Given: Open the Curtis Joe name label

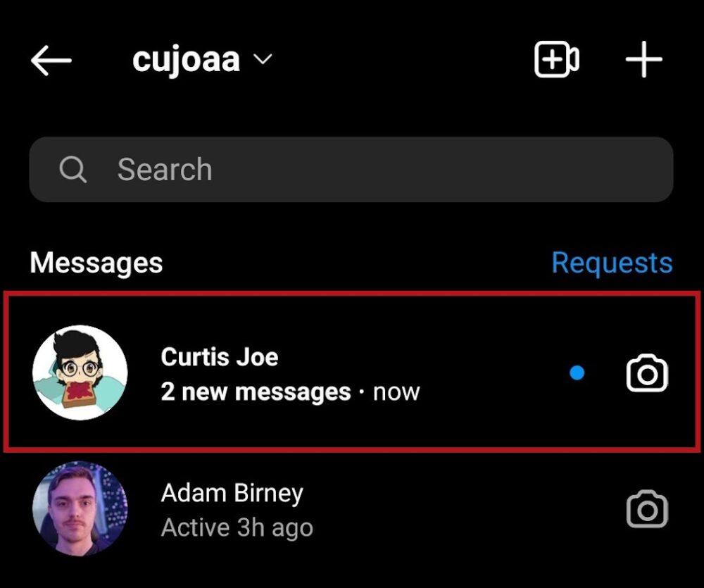Looking at the screenshot, I should coord(220,357).
